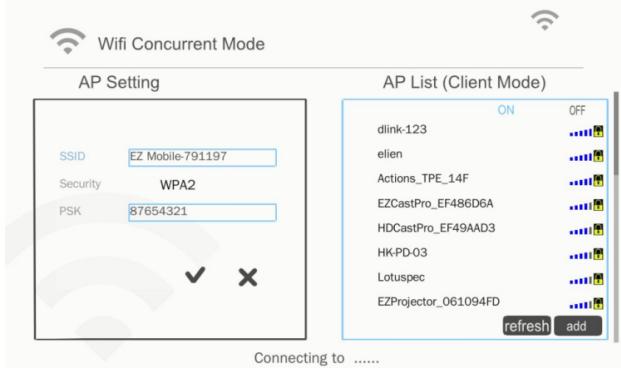The width and height of the screenshot is (621, 368).
Task: Click the add button
Action: [x=578, y=326]
